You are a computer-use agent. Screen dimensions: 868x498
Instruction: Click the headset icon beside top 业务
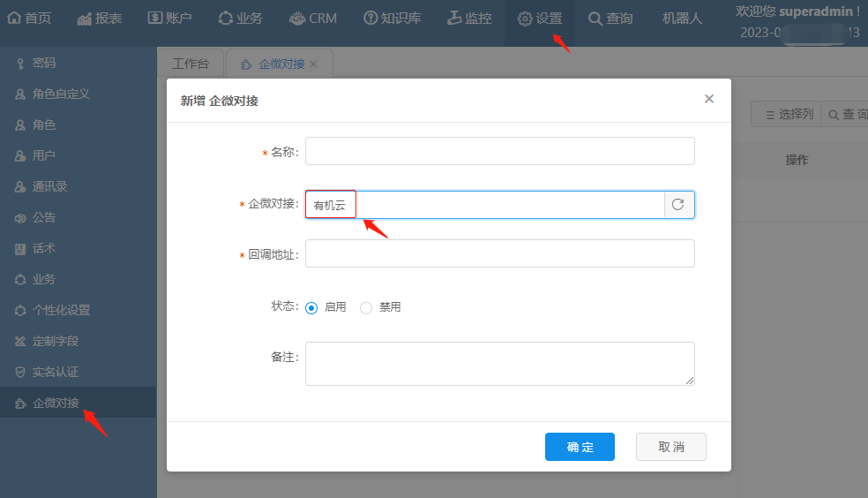(225, 19)
